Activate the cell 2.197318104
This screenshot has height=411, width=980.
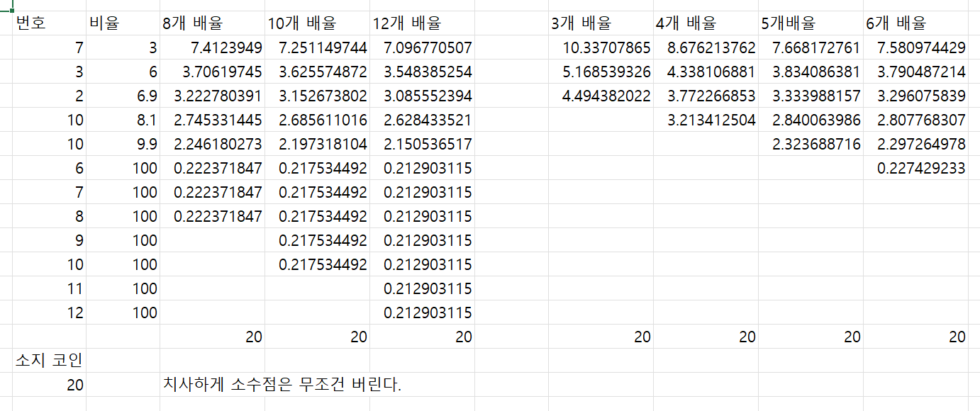tap(318, 145)
